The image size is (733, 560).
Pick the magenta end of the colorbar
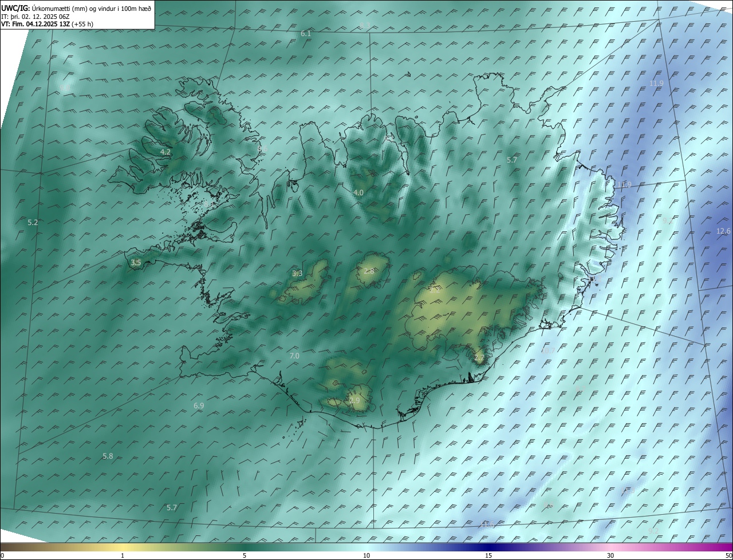pos(726,547)
